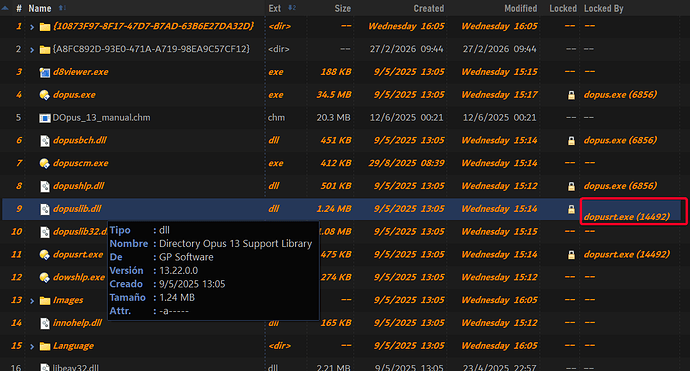Click the dopuslib.dll file icon
Screen dimensions: 690x371
44,209
